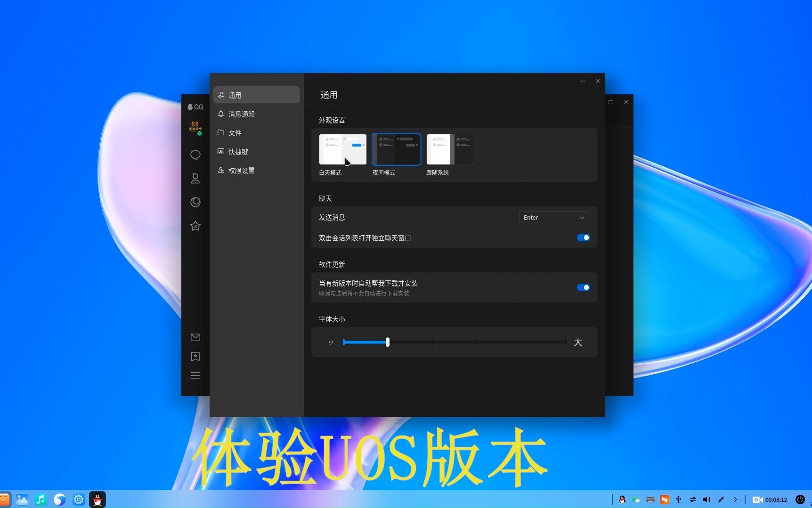The image size is (812, 508).
Task: Open the app store icon in the dock
Action: click(x=4, y=500)
